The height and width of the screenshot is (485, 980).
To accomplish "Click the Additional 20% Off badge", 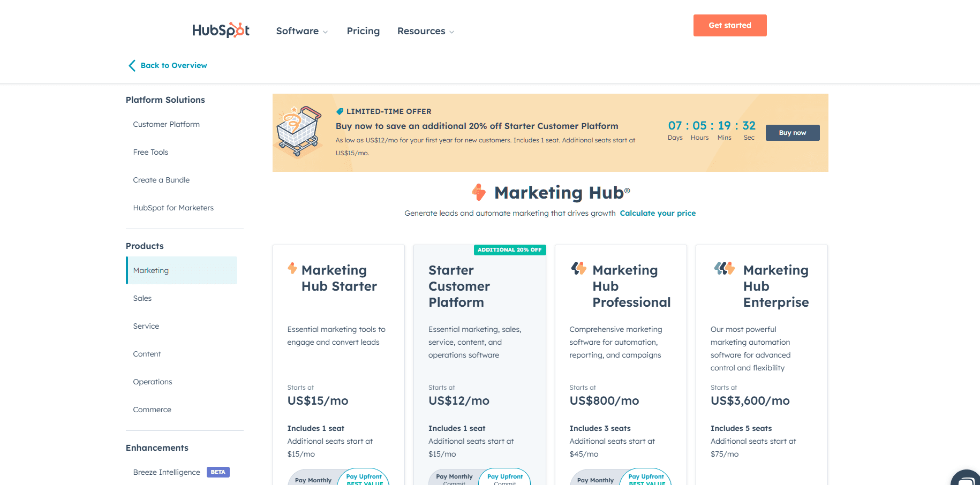I will [x=510, y=249].
